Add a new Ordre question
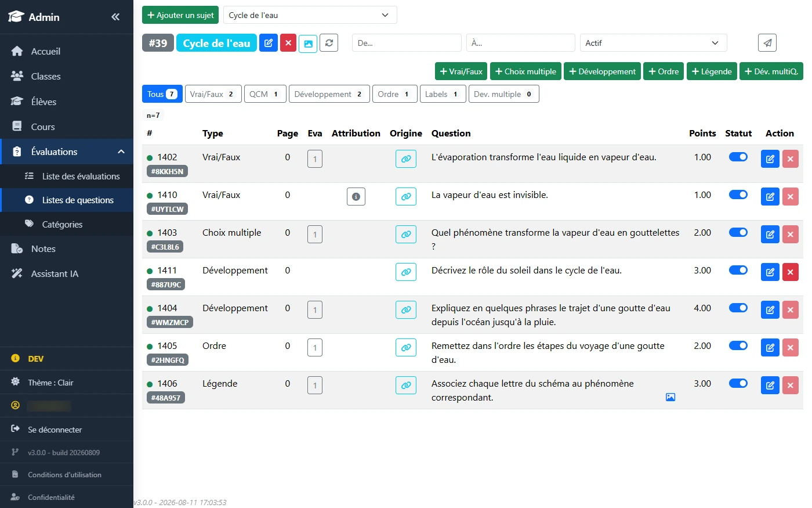The height and width of the screenshot is (508, 812). coord(664,71)
